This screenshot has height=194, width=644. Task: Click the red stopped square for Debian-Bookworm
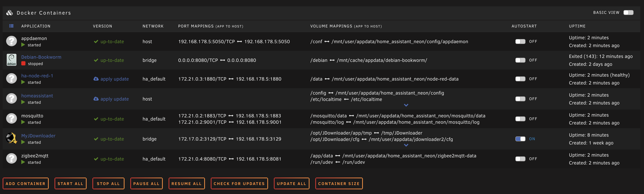click(x=23, y=63)
